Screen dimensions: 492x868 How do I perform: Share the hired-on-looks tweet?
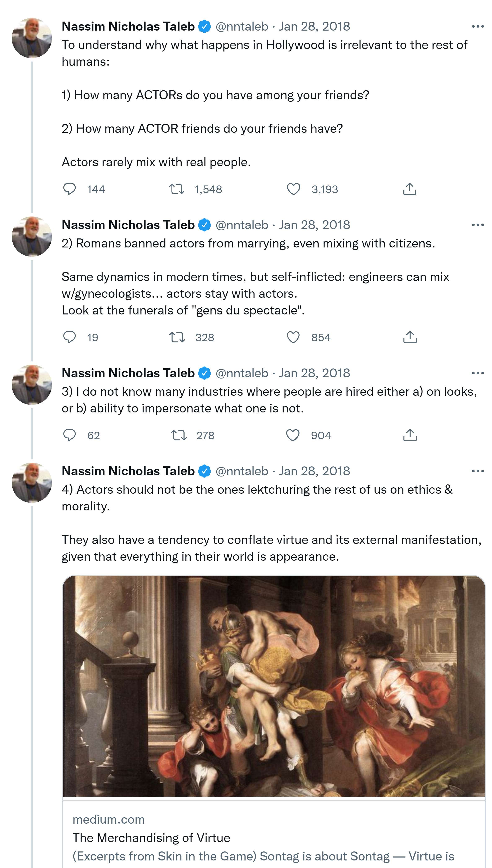(410, 435)
